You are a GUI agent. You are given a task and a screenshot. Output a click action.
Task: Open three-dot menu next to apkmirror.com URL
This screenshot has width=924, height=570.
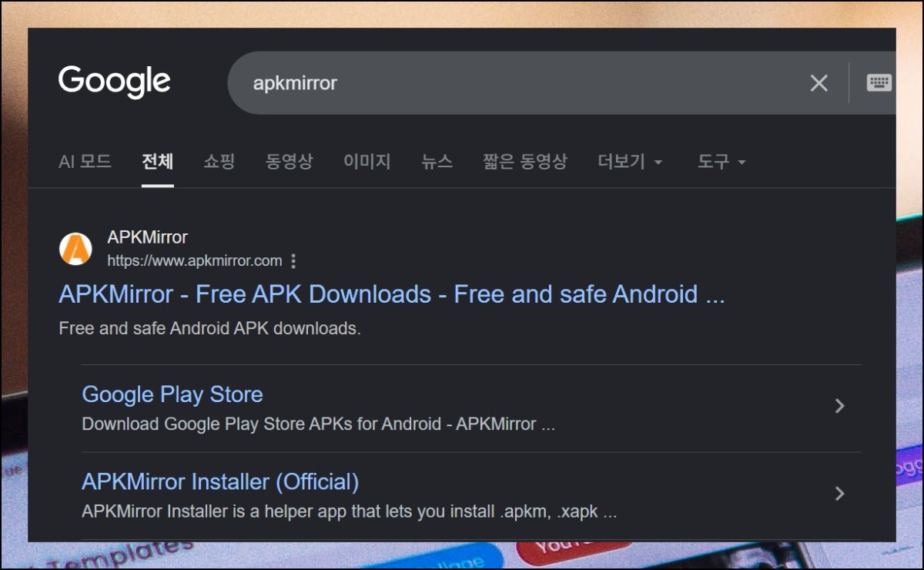click(293, 261)
